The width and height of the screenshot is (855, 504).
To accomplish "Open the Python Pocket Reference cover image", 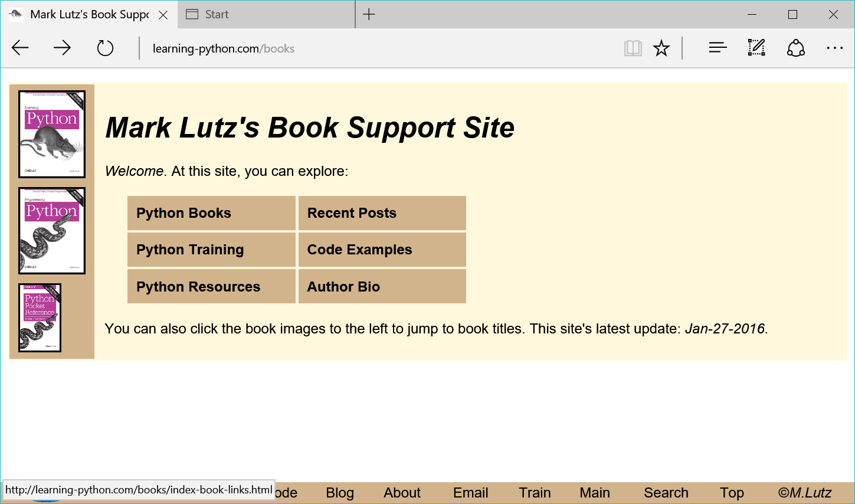I will click(40, 318).
